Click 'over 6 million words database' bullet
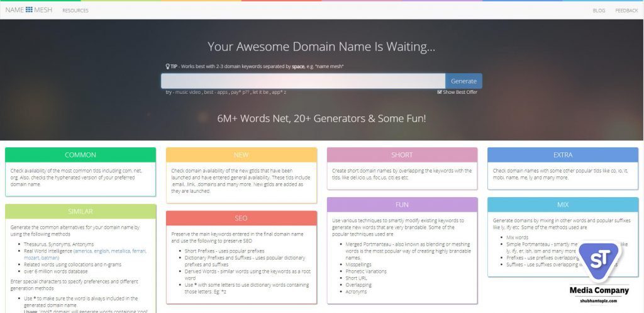644x313 pixels. pyautogui.click(x=56, y=271)
